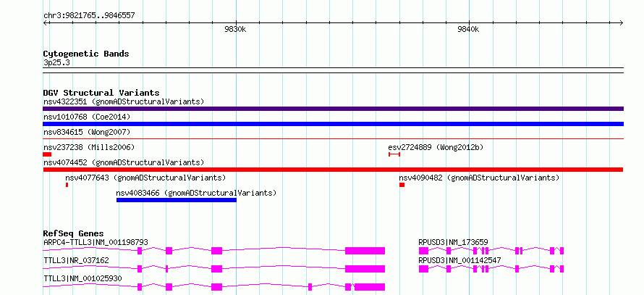This screenshot has height=295, width=644.
Task: Open the DGV Structural Variants track title
Action: (x=101, y=93)
